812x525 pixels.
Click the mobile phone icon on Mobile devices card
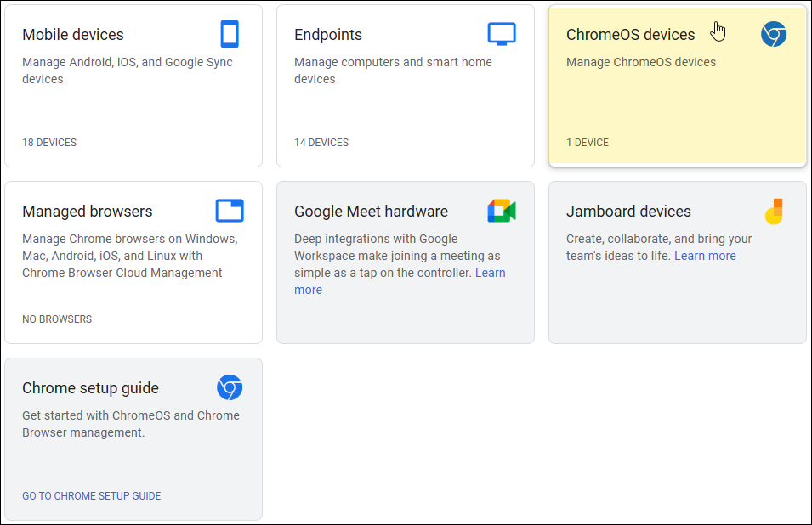[230, 34]
